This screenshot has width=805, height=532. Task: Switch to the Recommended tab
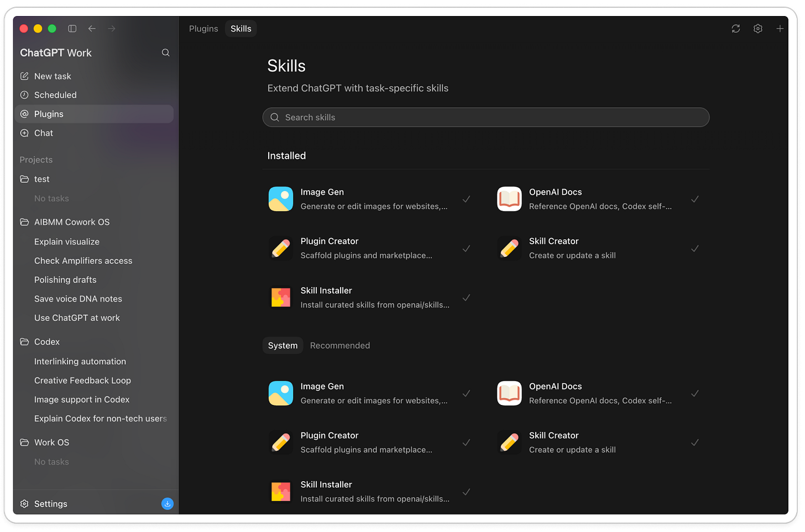tap(340, 345)
